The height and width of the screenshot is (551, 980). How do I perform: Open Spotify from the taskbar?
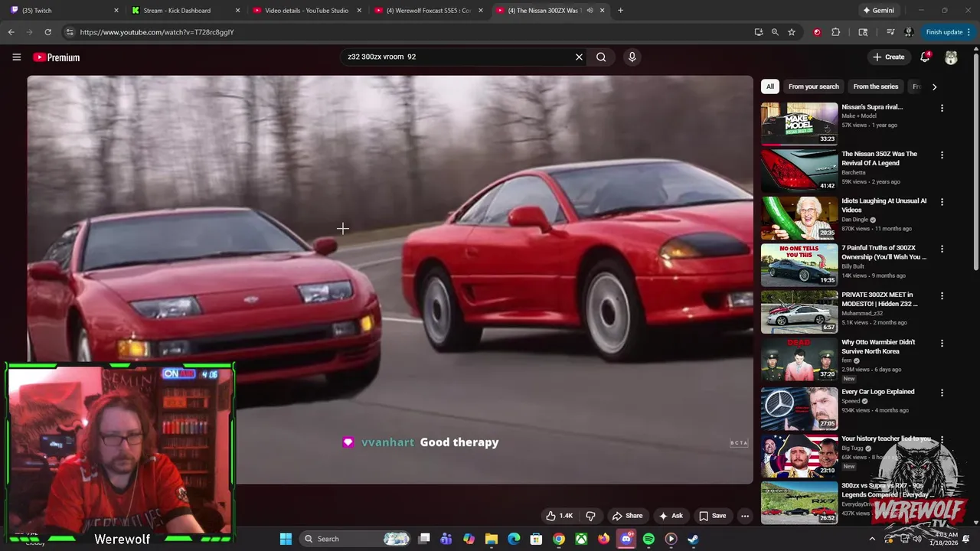point(648,539)
